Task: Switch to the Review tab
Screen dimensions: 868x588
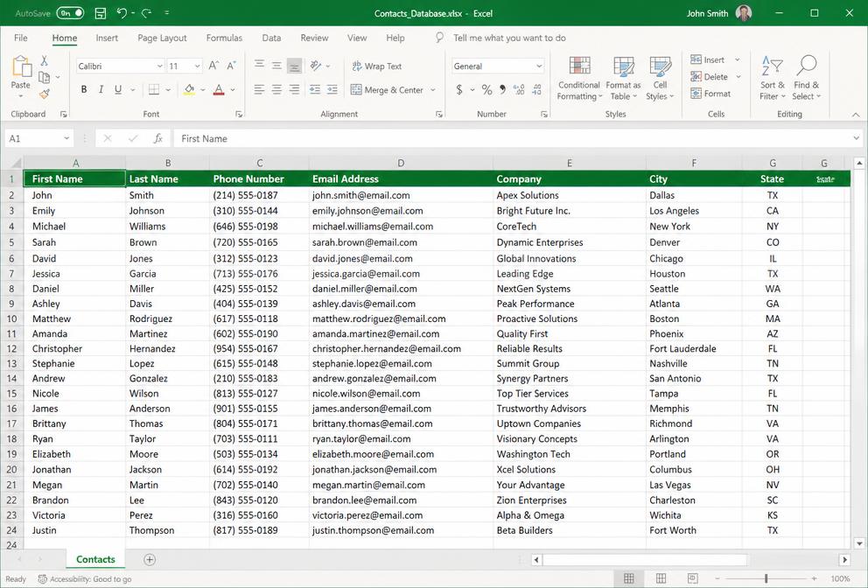Action: point(314,38)
